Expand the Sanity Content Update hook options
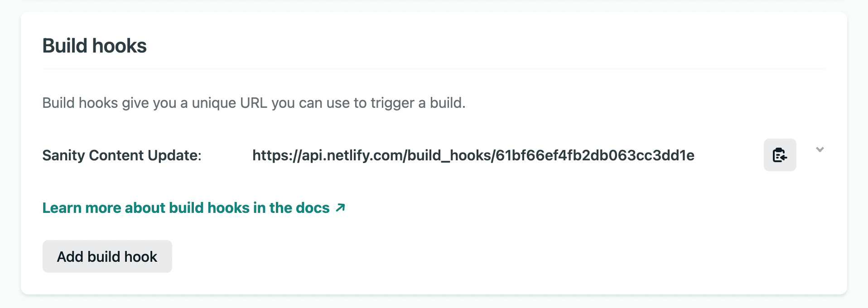Screen dimensions: 868x308 820,149
